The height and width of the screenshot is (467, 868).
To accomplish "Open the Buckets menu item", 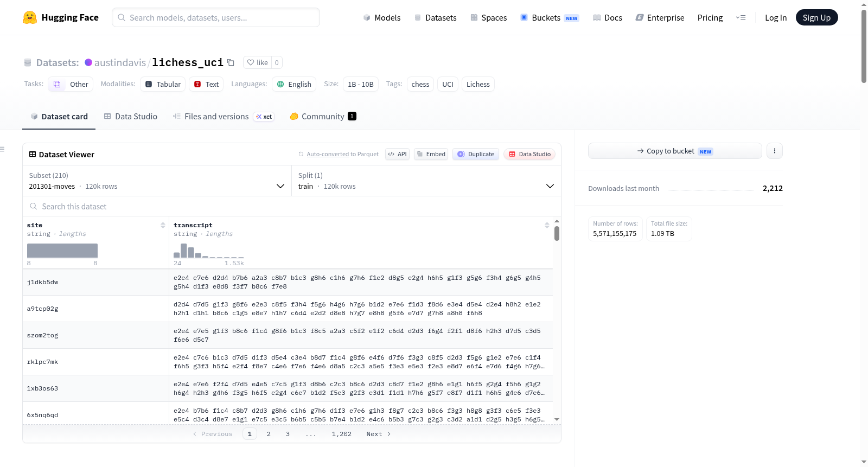I will [x=550, y=17].
